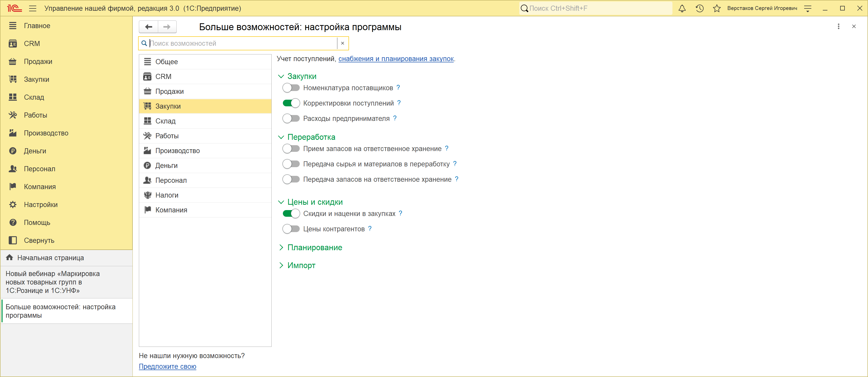Enable Расходы предпринимателя toggle
The height and width of the screenshot is (377, 868).
(291, 118)
